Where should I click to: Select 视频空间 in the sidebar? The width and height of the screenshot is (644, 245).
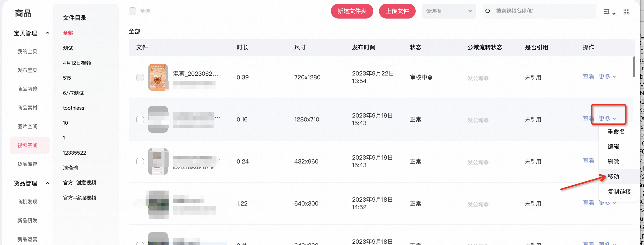[x=30, y=145]
